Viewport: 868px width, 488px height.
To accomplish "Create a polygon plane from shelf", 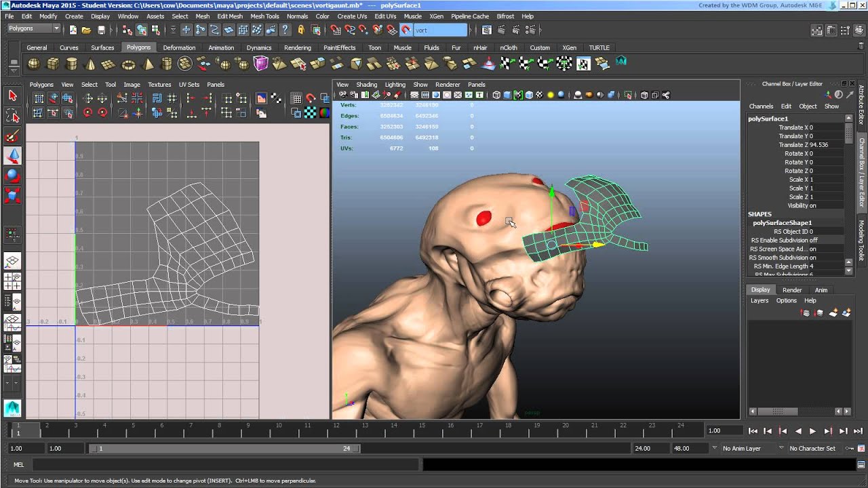I will [108, 64].
